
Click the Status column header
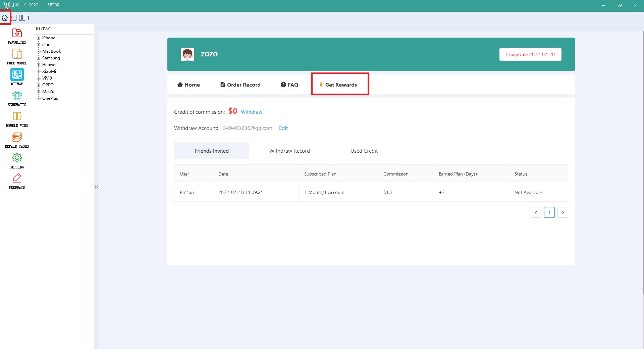538,174
